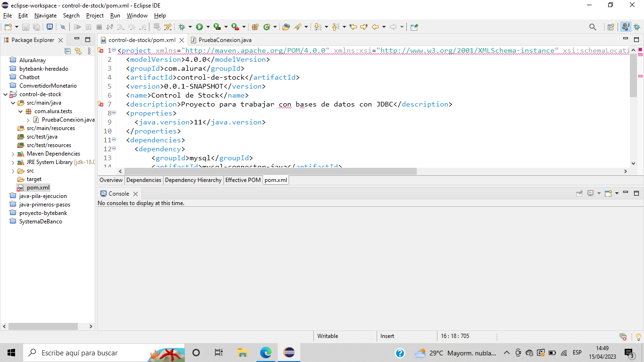Open the Window menu
644x362 pixels.
pos(137,16)
